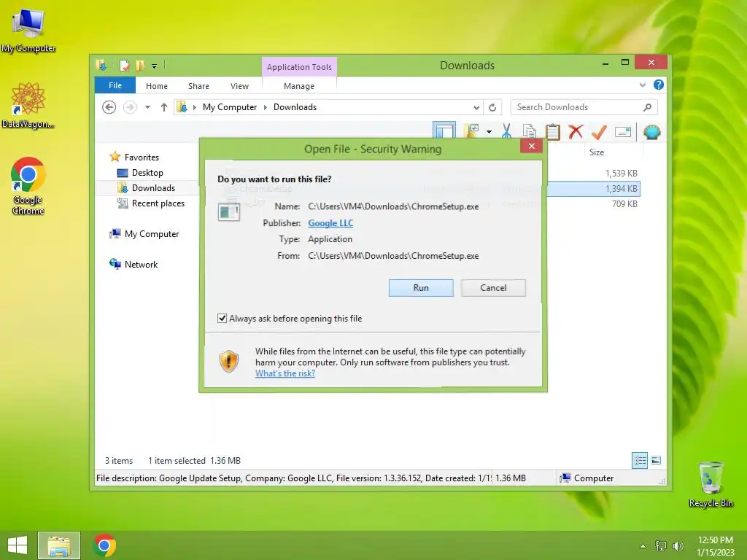Select Network in the navigation pane

pyautogui.click(x=141, y=264)
